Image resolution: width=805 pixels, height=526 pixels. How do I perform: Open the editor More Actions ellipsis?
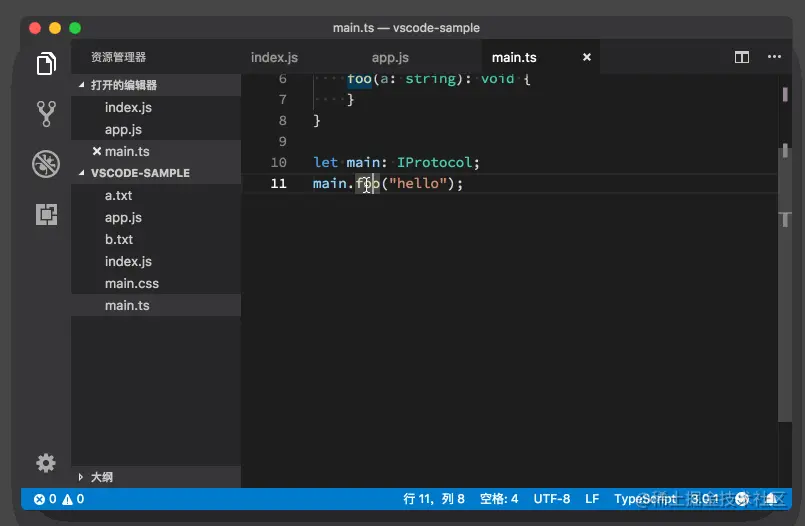[x=774, y=57]
